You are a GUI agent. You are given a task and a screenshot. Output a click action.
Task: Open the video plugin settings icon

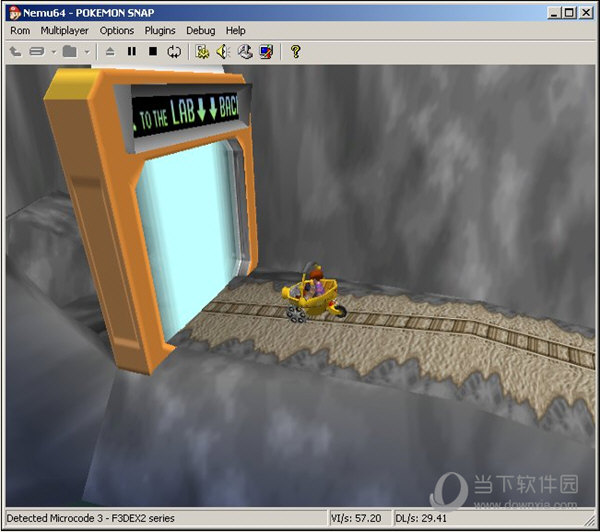(202, 51)
